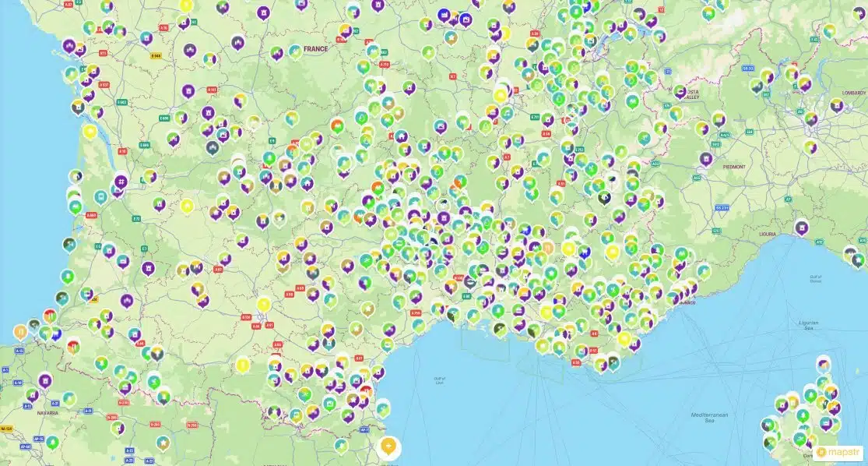Click the LOMBARDY region label
The height and width of the screenshot is (466, 868).
[854, 93]
